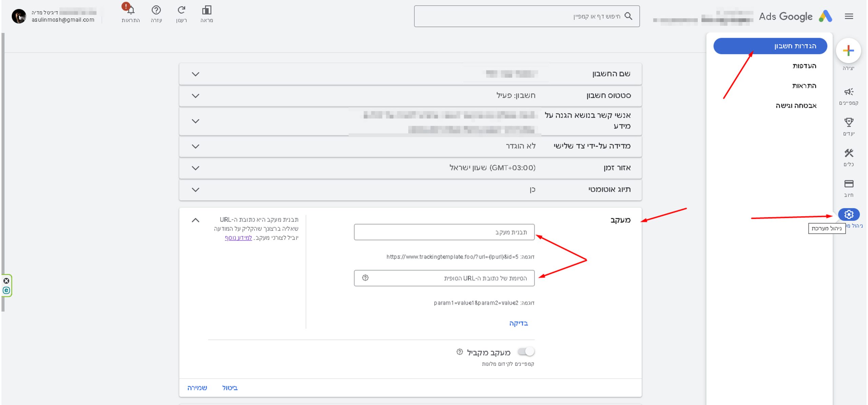Screen dimensions: 868x405
Task: Click the Save button at bottom
Action: 197,388
